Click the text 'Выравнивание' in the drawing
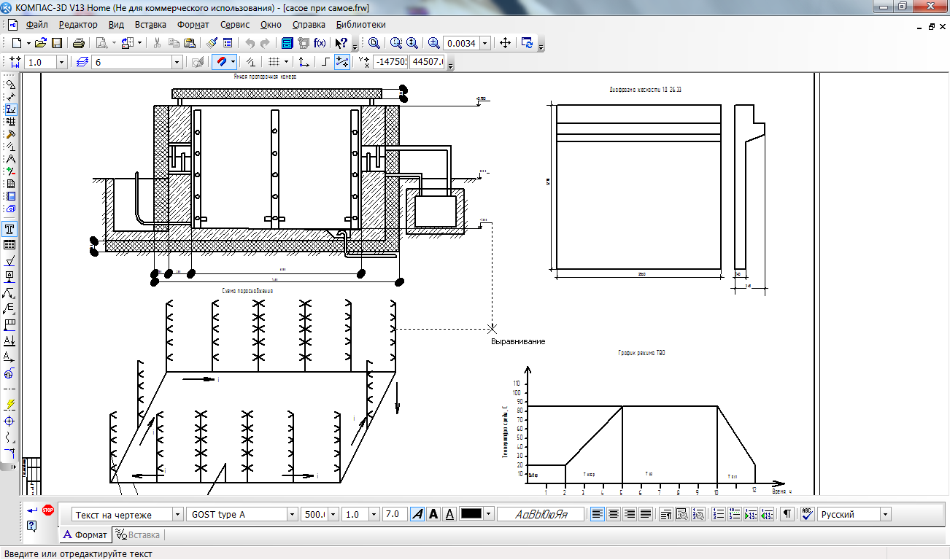 518,341
